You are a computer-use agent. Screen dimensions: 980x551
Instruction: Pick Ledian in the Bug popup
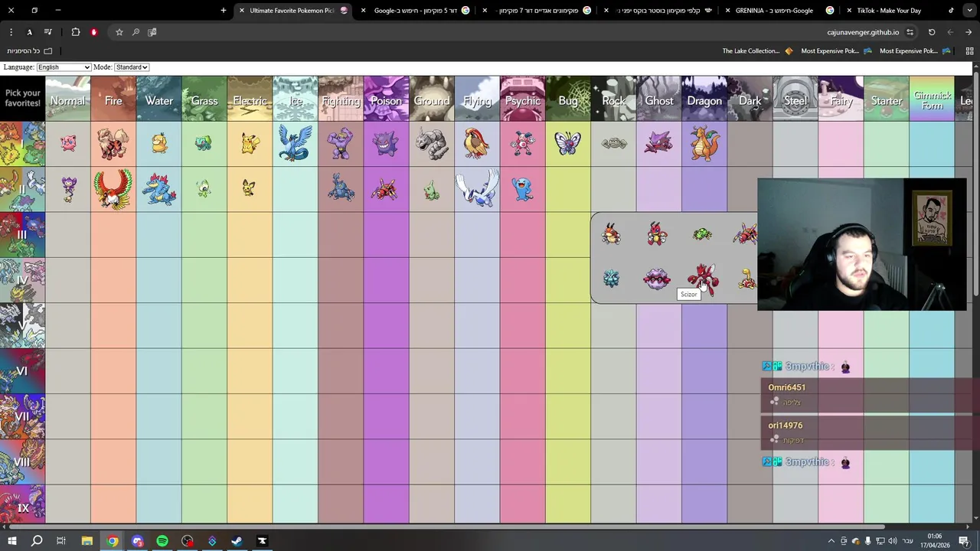[x=657, y=234]
